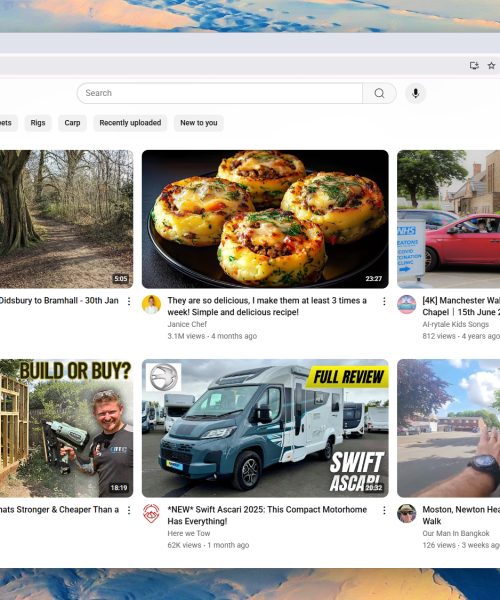Select the New to you chip
500x600 pixels.
(x=199, y=123)
